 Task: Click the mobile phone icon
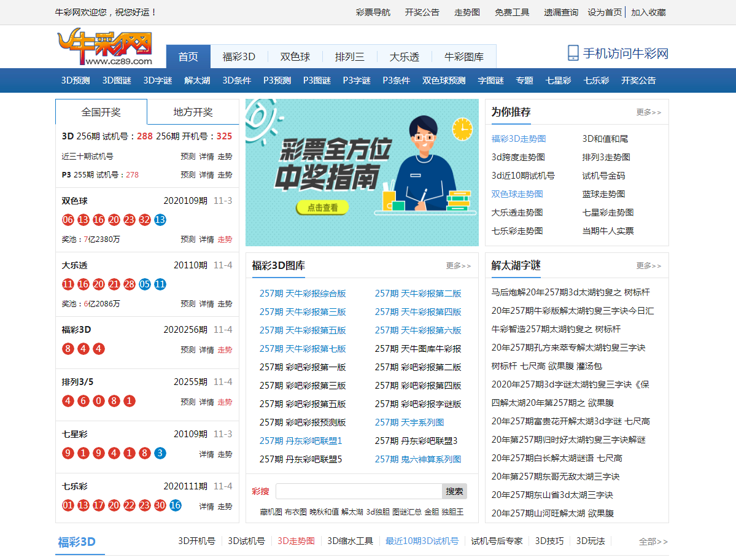click(x=573, y=53)
